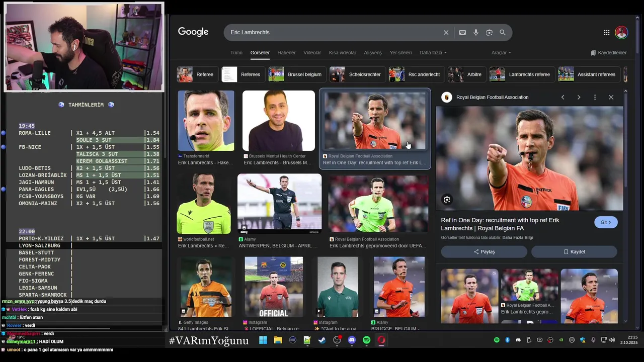This screenshot has width=644, height=362.
Task: Open Steam from the taskbar
Action: [322, 340]
